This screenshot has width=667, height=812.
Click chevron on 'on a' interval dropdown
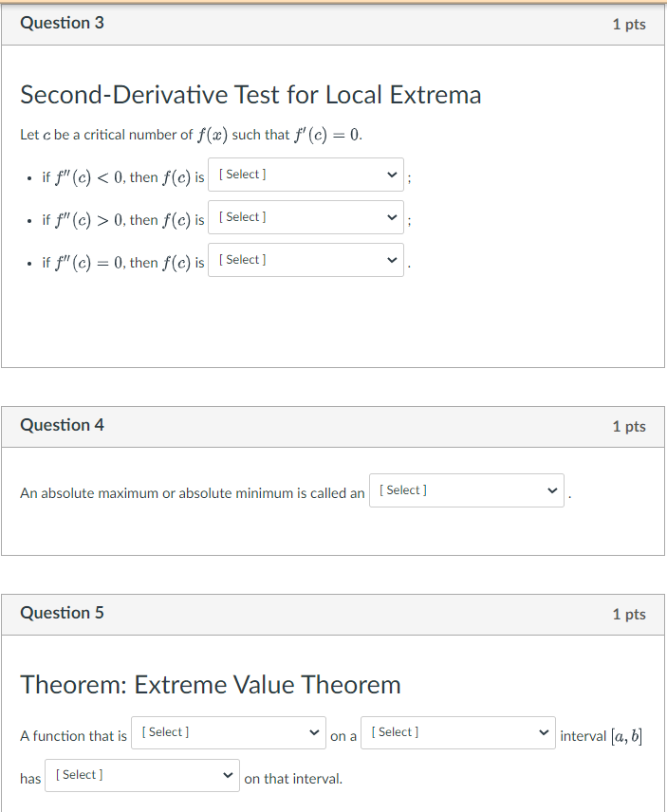543,732
